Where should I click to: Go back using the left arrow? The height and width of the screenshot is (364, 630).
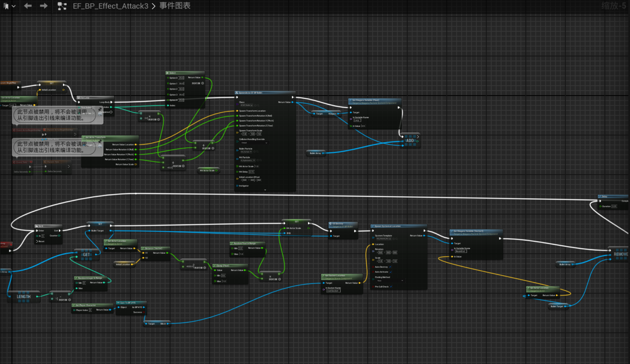[28, 6]
